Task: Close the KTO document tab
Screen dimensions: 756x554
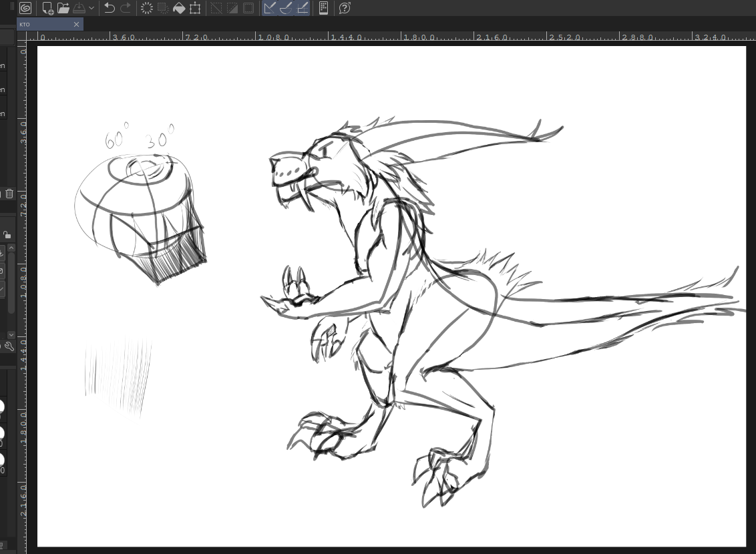Action: (x=76, y=24)
